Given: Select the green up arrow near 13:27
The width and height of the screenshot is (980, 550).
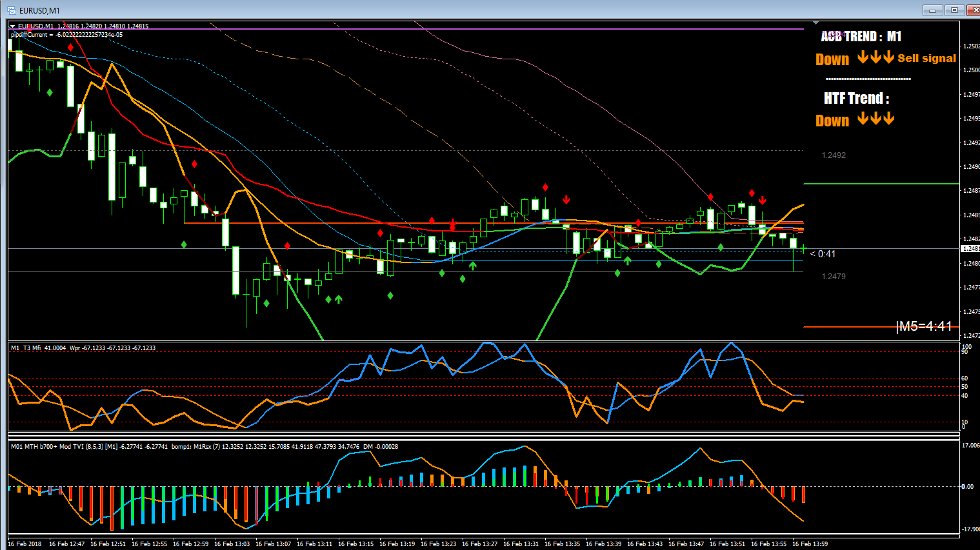Looking at the screenshot, I should [x=473, y=265].
